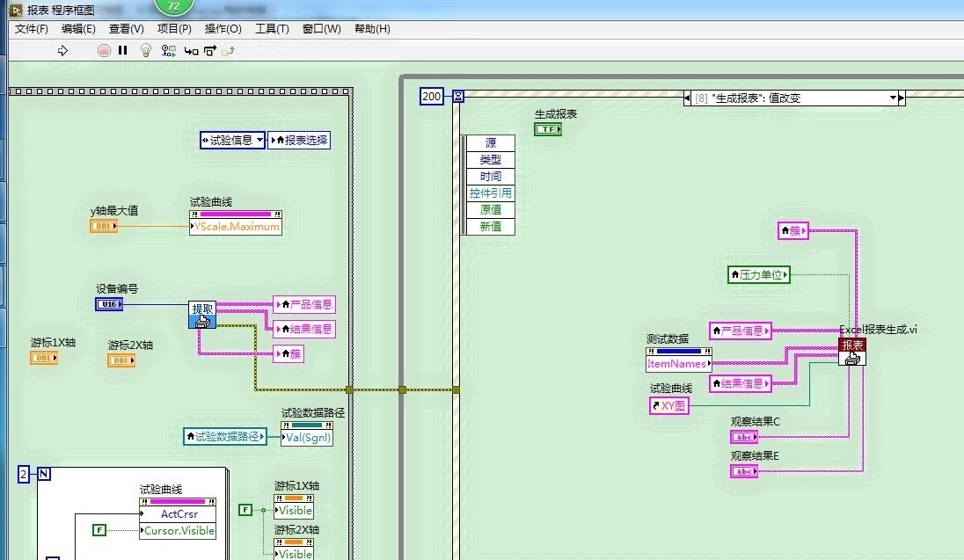Click the 源 event data node
The height and width of the screenshot is (560, 964).
(x=490, y=142)
